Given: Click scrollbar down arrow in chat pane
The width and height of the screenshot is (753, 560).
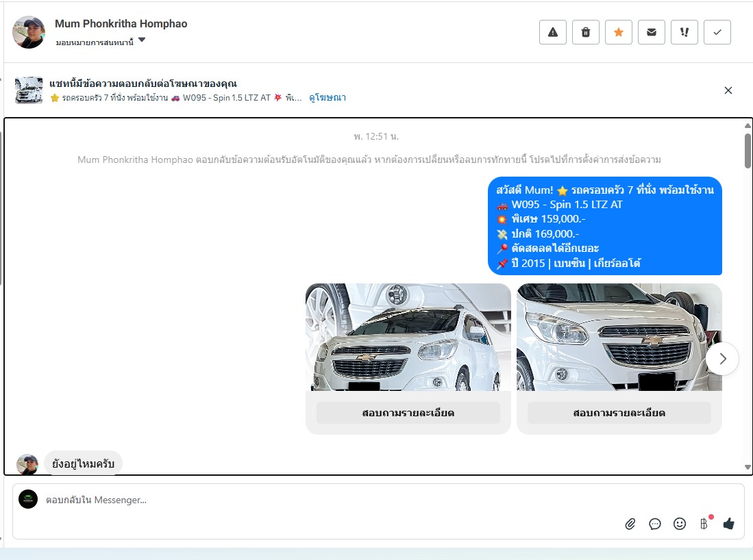Looking at the screenshot, I should point(748,467).
